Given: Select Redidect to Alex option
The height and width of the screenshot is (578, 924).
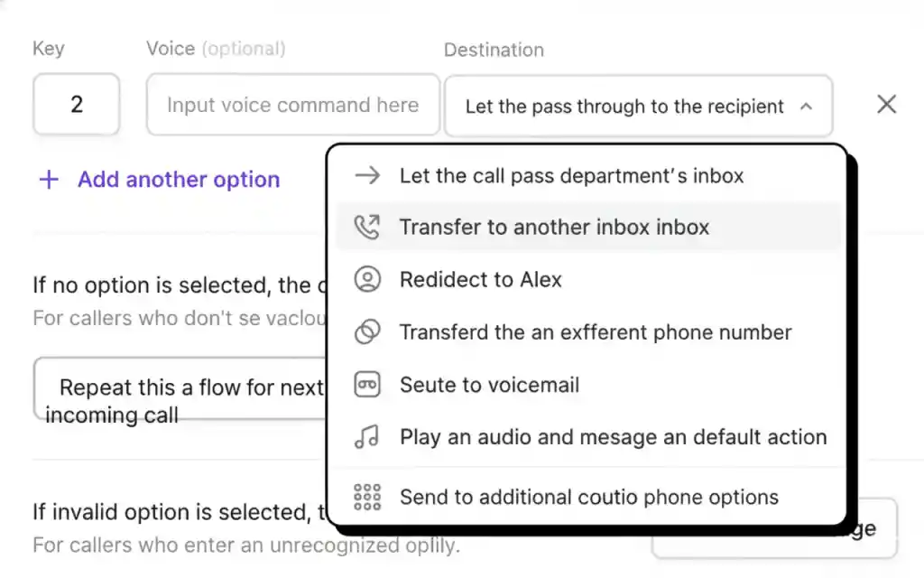Looking at the screenshot, I should 588,280.
